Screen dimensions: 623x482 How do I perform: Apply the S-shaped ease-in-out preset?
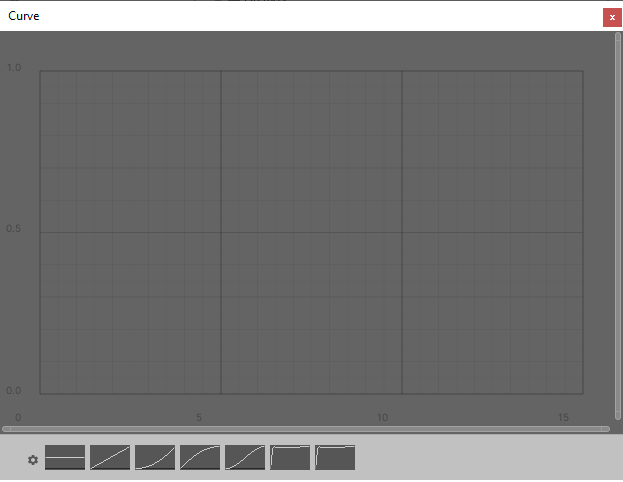click(245, 457)
